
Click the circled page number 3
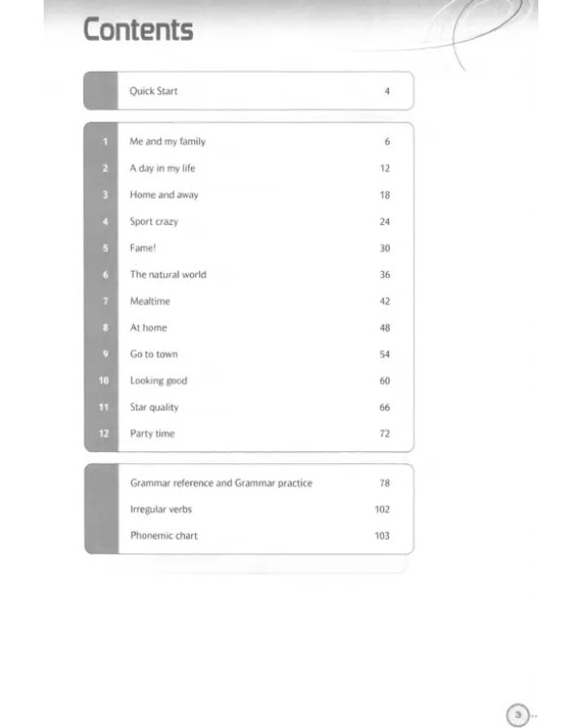518,714
